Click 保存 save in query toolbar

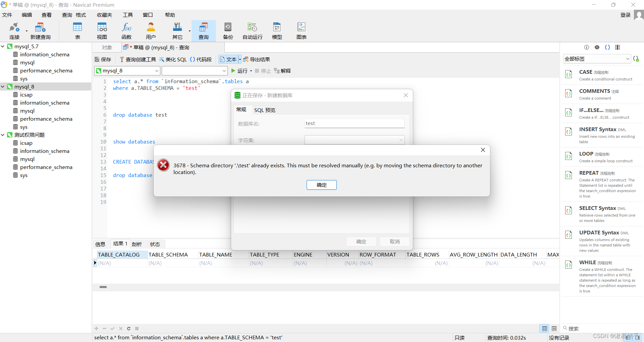click(103, 59)
